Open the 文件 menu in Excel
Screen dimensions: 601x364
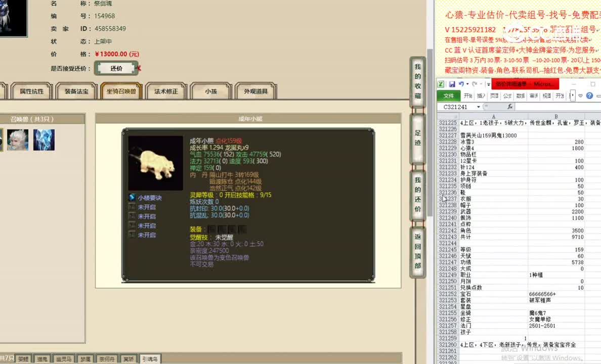pyautogui.click(x=448, y=96)
